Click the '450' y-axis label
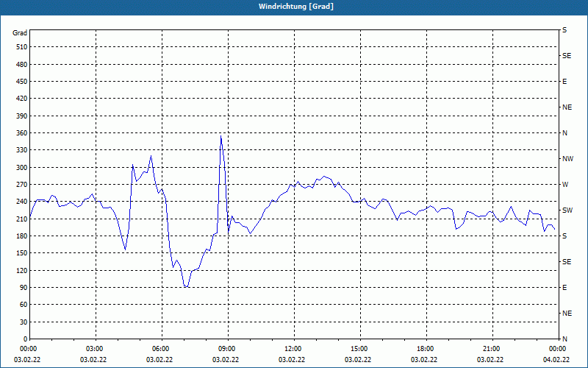 pyautogui.click(x=22, y=82)
